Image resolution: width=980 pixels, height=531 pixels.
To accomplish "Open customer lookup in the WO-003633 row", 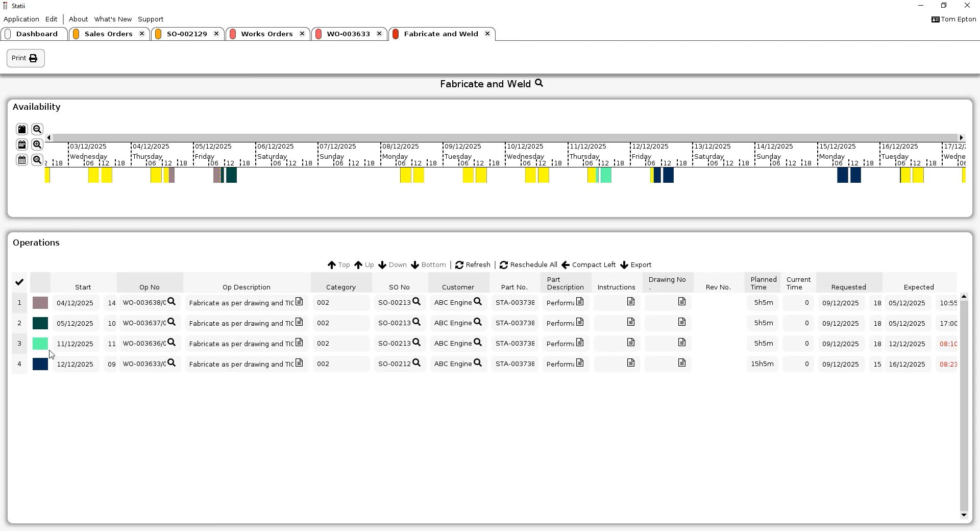I will (x=478, y=363).
